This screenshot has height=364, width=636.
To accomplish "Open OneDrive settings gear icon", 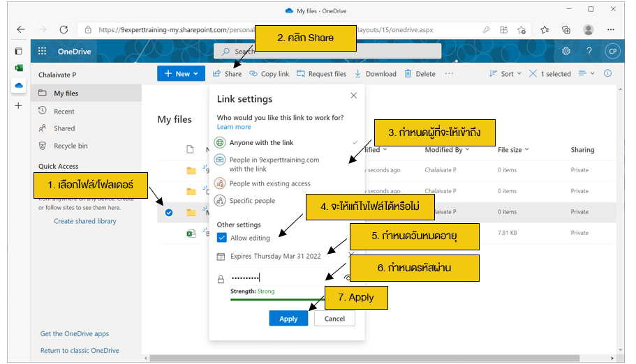I will (566, 51).
